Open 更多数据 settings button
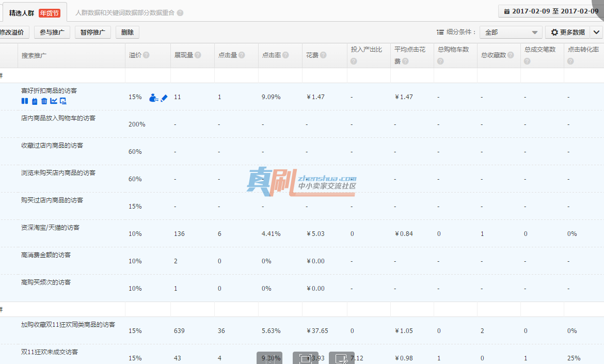The image size is (604, 364). [x=568, y=33]
